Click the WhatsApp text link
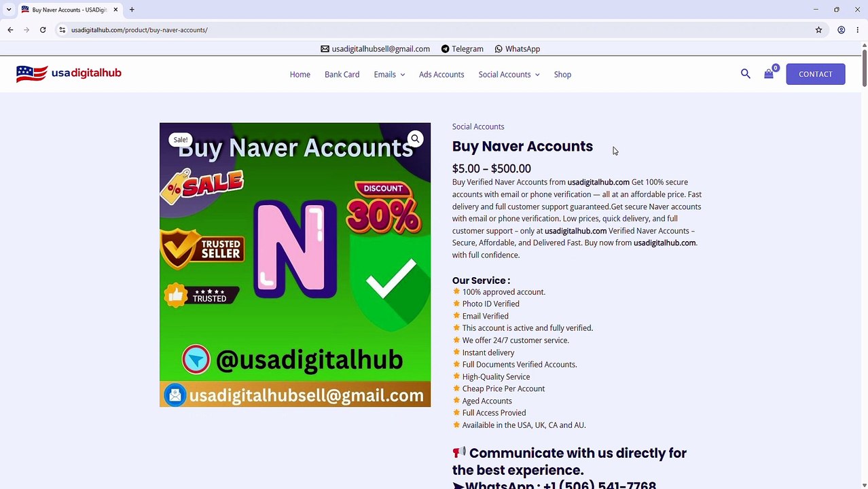Screen dimensions: 868x489 [x=522, y=49]
